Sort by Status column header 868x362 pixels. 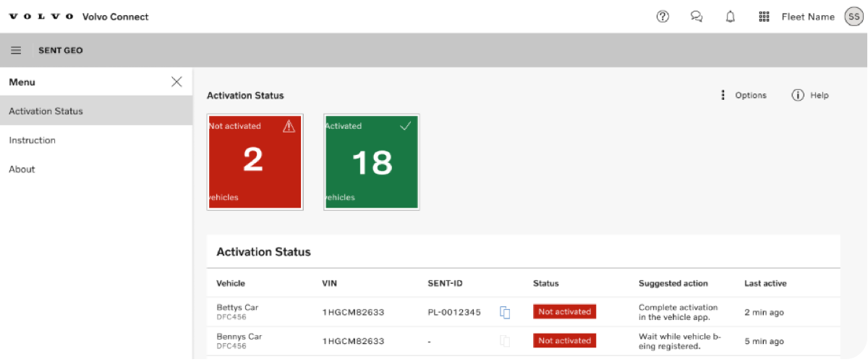[x=546, y=283]
